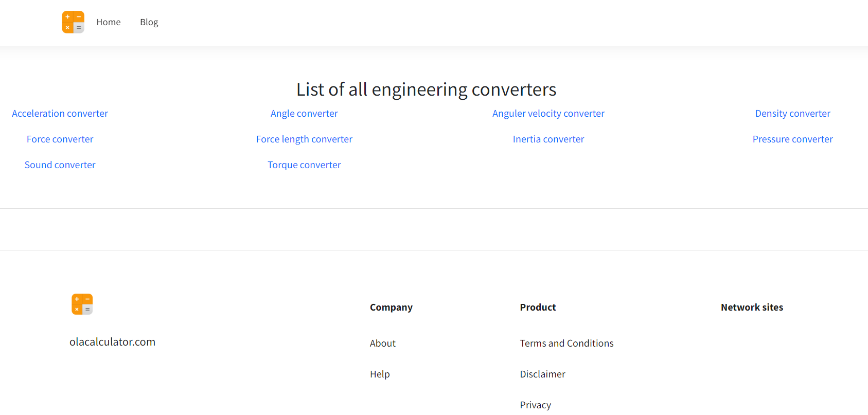Open the Help page from the footer

tap(380, 374)
